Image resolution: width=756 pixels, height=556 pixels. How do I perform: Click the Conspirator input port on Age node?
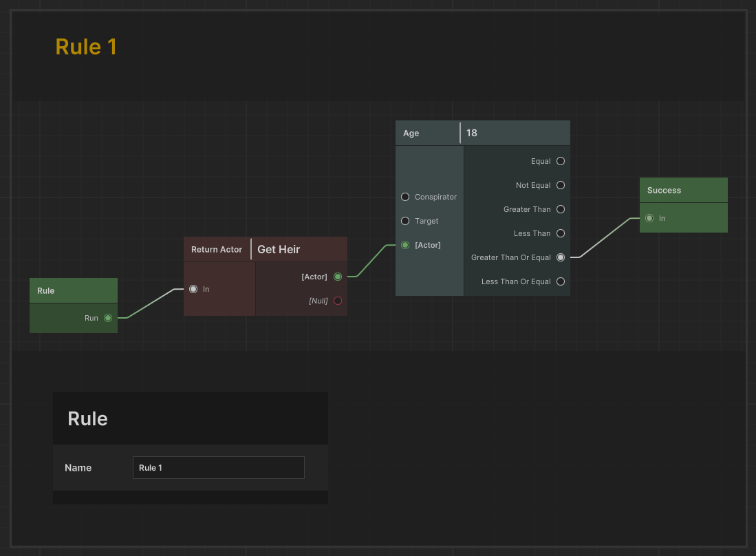click(x=405, y=197)
